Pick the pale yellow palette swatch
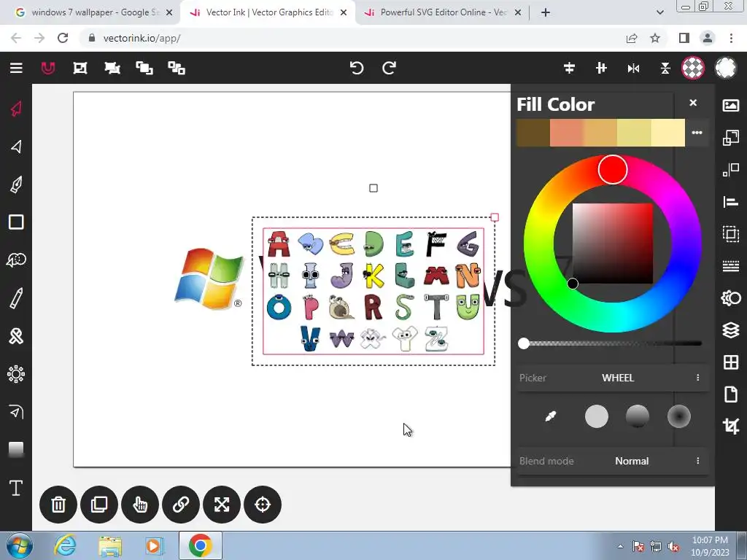Viewport: 747px width, 560px height. pyautogui.click(x=668, y=133)
